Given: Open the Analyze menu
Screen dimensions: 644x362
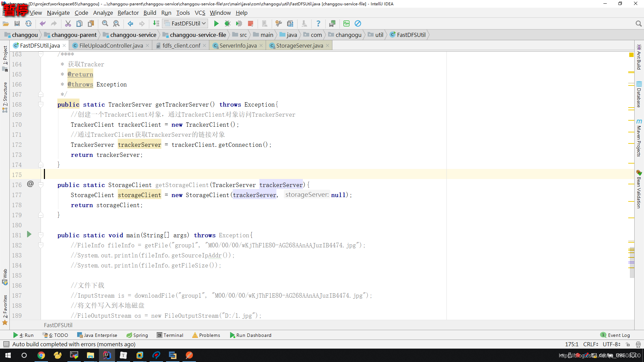Looking at the screenshot, I should click(103, 13).
